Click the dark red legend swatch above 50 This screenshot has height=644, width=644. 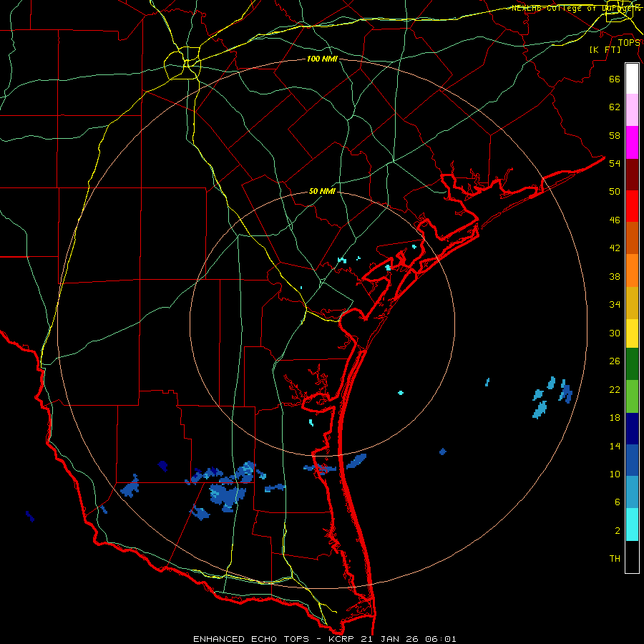632,175
